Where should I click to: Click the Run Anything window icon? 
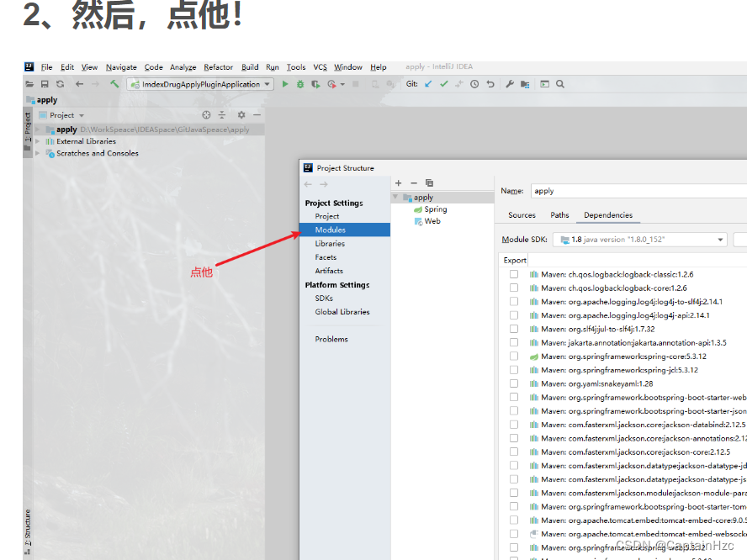(544, 84)
